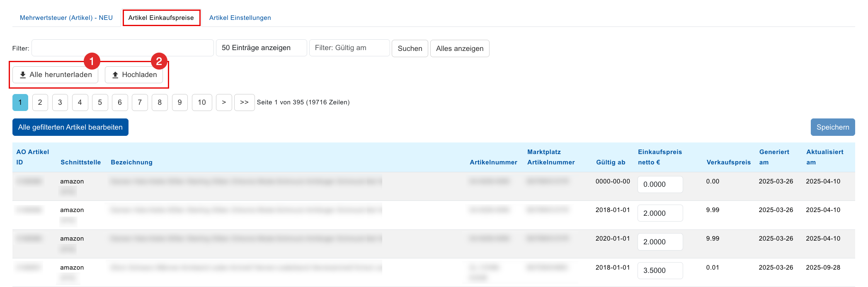
Task: Sort by Artikelnummer column header
Action: (493, 162)
